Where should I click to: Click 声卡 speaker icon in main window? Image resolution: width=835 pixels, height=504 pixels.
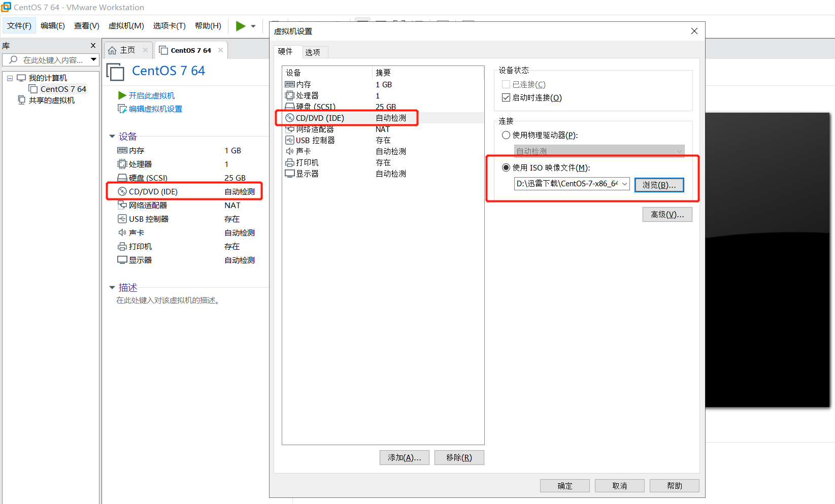tap(122, 232)
